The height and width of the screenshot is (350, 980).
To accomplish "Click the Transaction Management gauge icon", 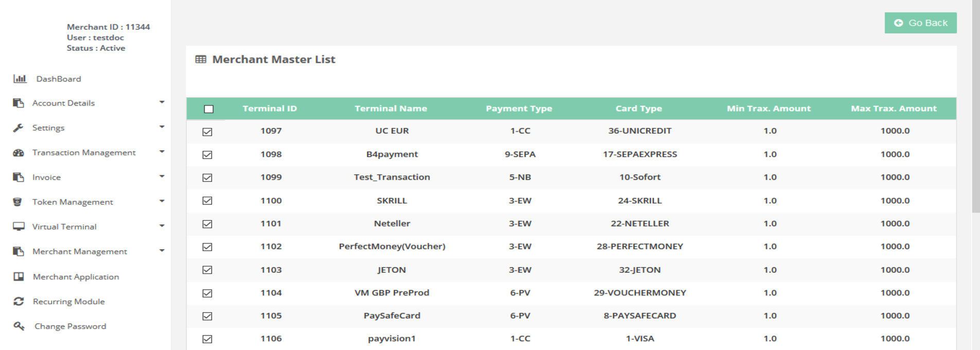I will (19, 152).
